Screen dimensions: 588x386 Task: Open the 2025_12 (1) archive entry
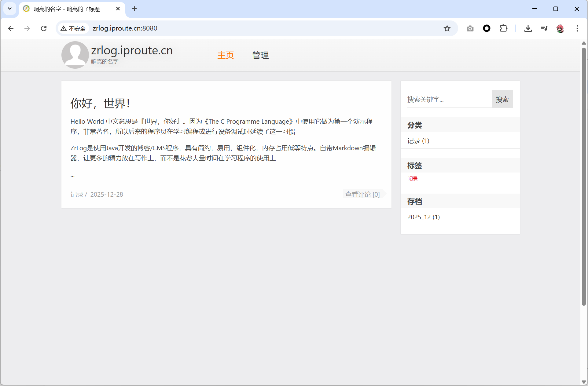423,217
